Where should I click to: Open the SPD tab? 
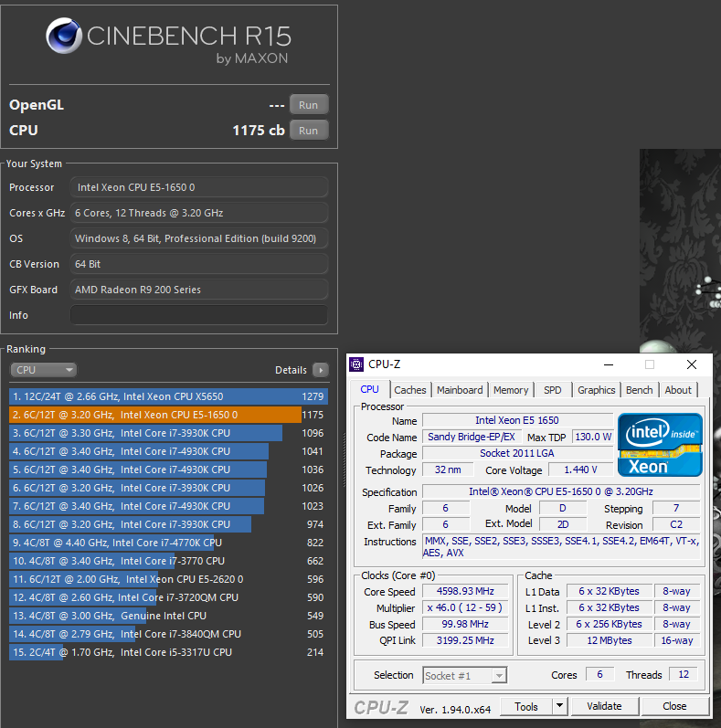(x=553, y=390)
